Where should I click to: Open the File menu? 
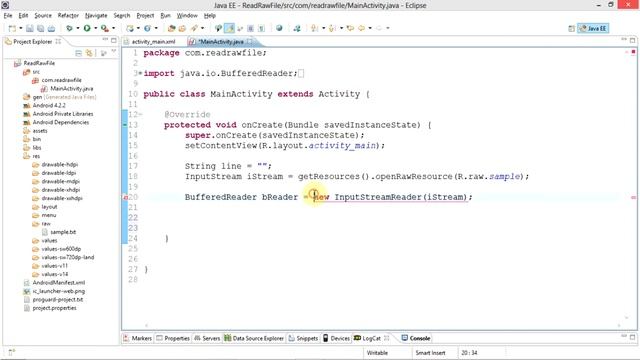pos(8,16)
